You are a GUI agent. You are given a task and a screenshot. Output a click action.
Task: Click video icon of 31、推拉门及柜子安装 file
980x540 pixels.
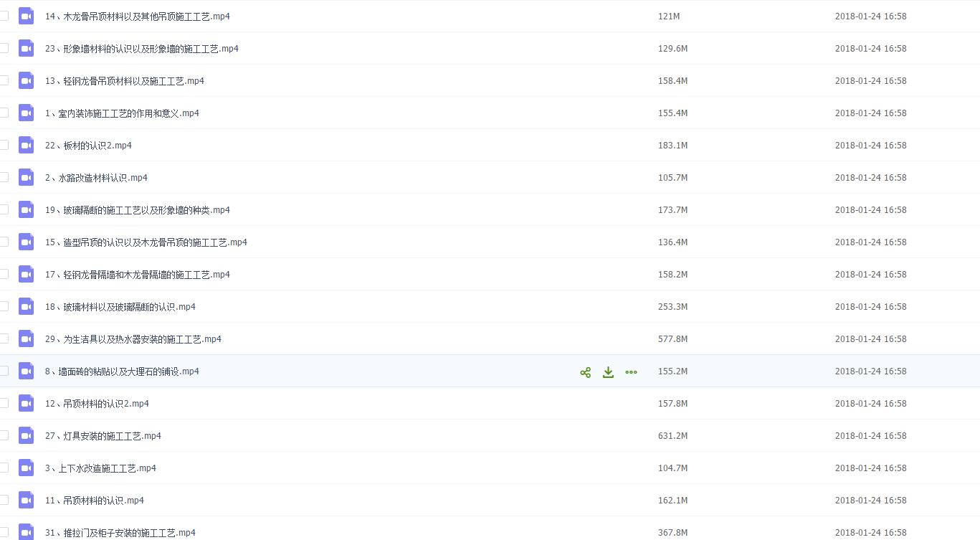(27, 532)
